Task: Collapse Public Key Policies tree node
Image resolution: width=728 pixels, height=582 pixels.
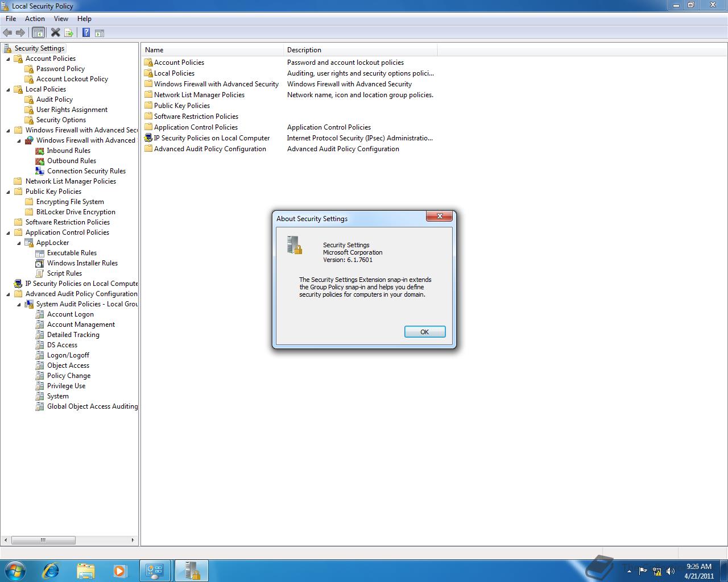Action: [8, 192]
